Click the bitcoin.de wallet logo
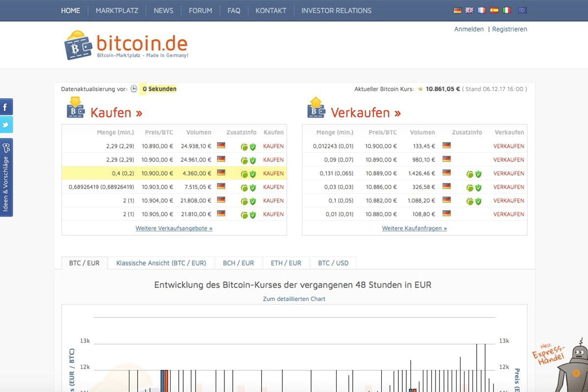The width and height of the screenshot is (588, 392). click(x=78, y=45)
